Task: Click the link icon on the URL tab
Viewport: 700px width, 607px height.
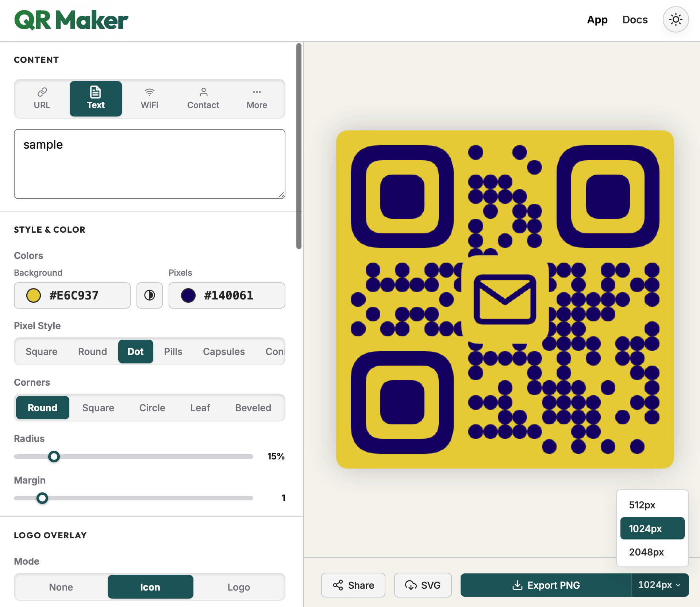Action: pos(42,92)
